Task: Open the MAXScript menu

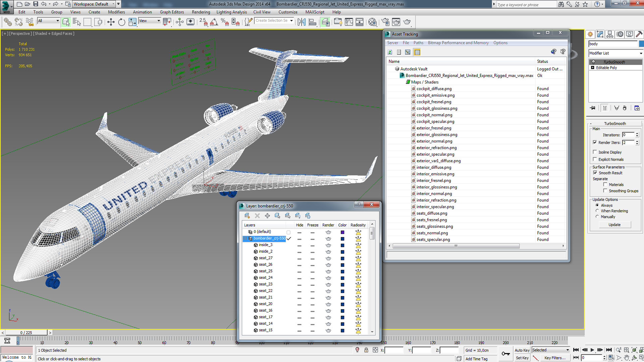Action: 315,12
